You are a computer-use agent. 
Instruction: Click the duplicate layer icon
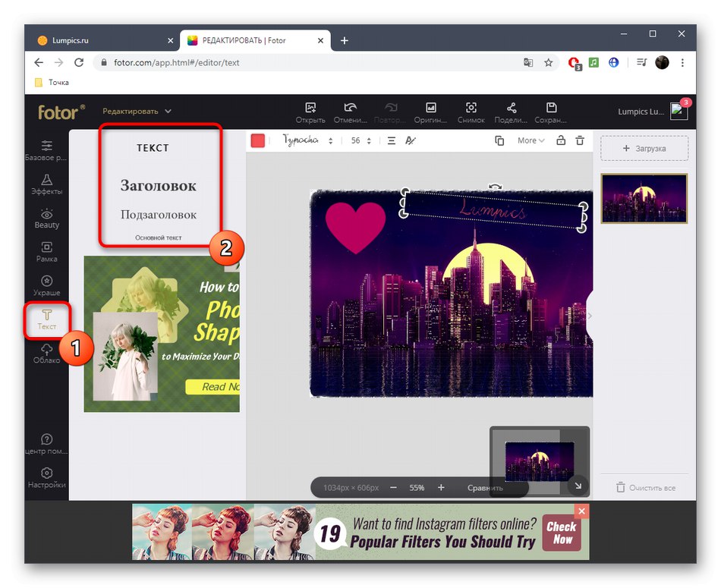pyautogui.click(x=499, y=140)
